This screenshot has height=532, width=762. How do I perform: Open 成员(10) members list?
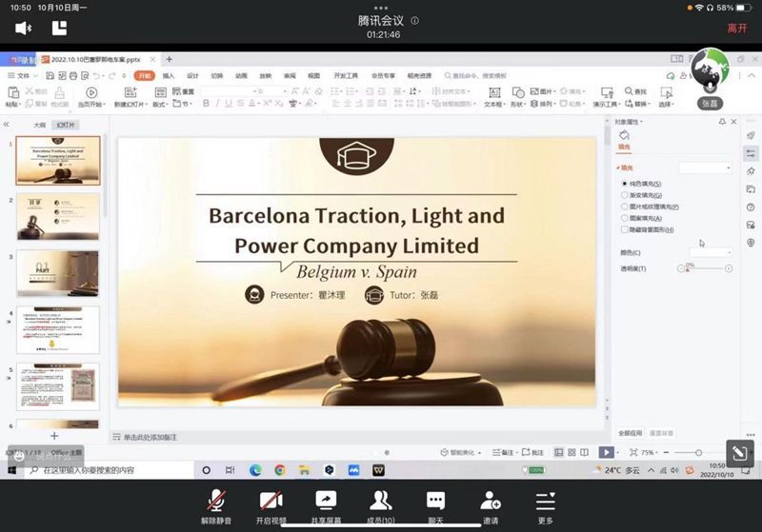tap(381, 506)
